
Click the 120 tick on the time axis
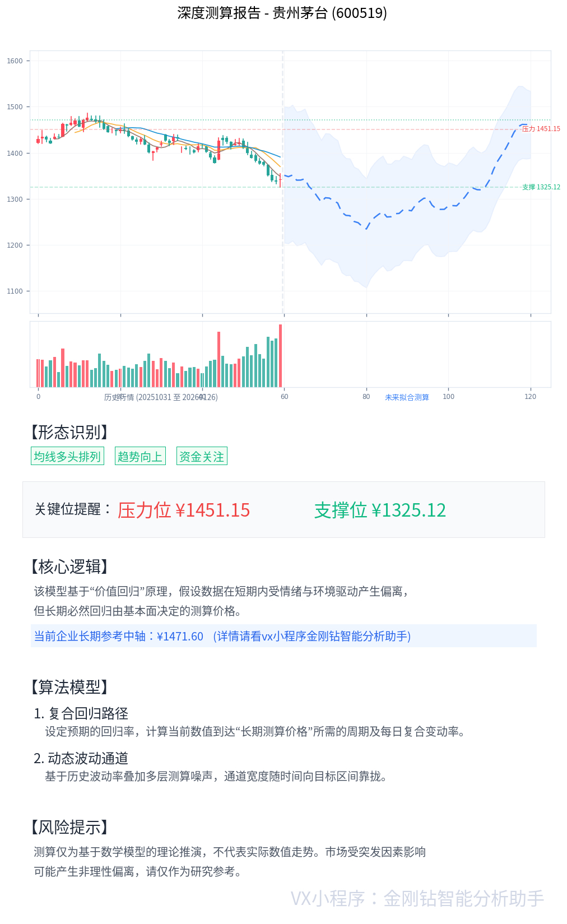click(x=531, y=397)
